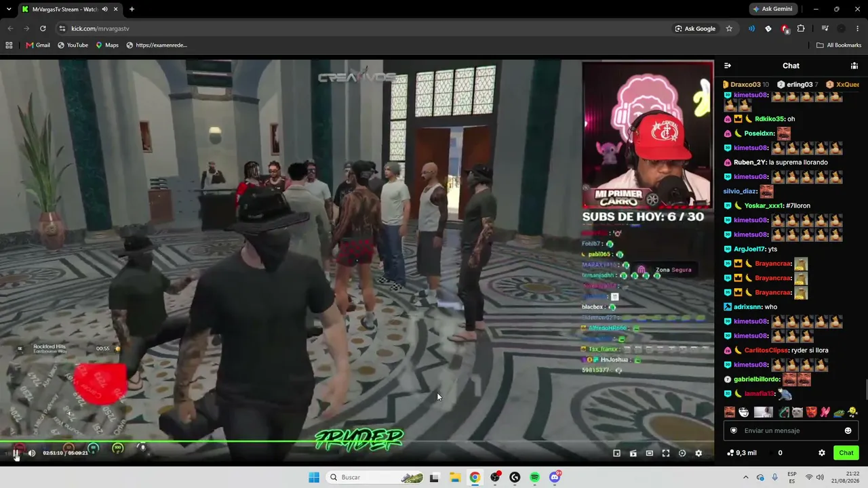Image resolution: width=868 pixels, height=488 pixels.
Task: Seek along the green video progress bar
Action: [x=357, y=442]
